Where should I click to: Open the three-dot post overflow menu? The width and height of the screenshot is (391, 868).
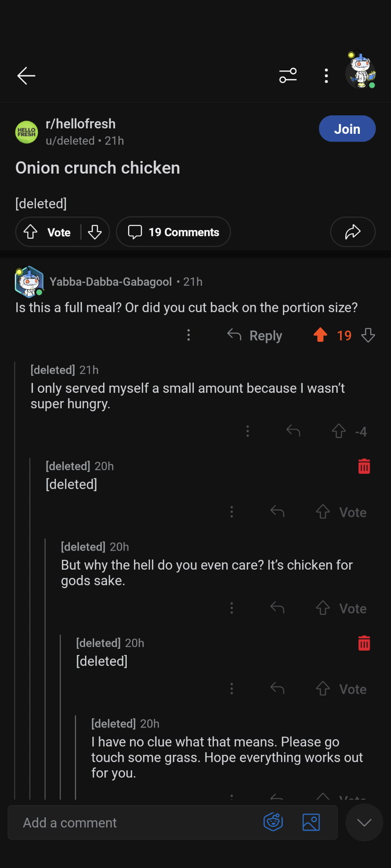click(x=326, y=75)
